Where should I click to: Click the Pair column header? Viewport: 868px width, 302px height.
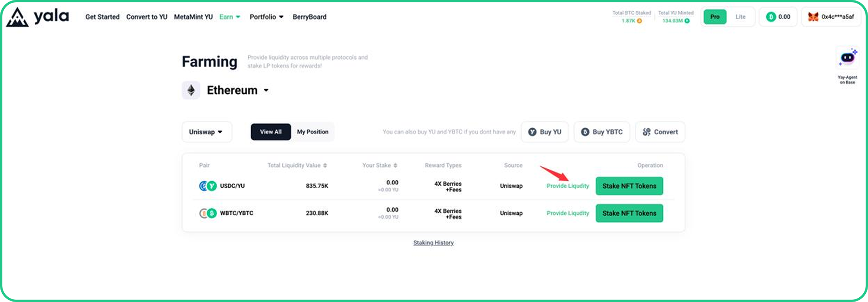click(204, 165)
